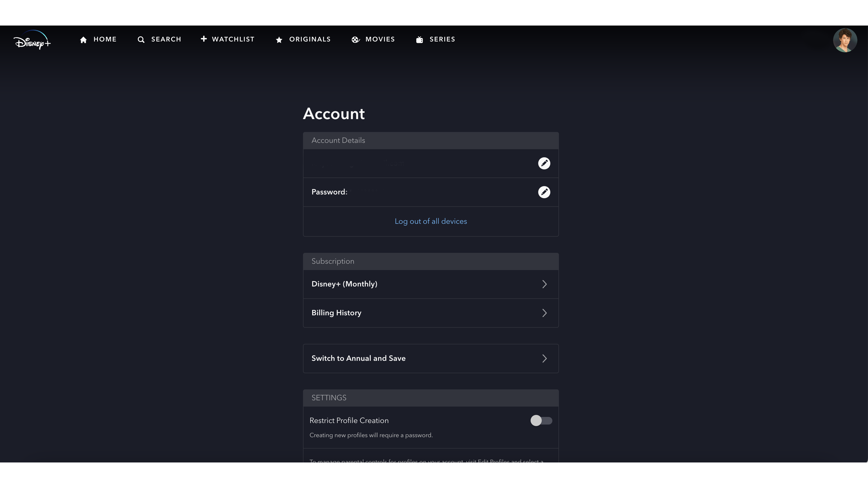This screenshot has height=488, width=868.
Task: Select the Series TV icon
Action: 419,39
